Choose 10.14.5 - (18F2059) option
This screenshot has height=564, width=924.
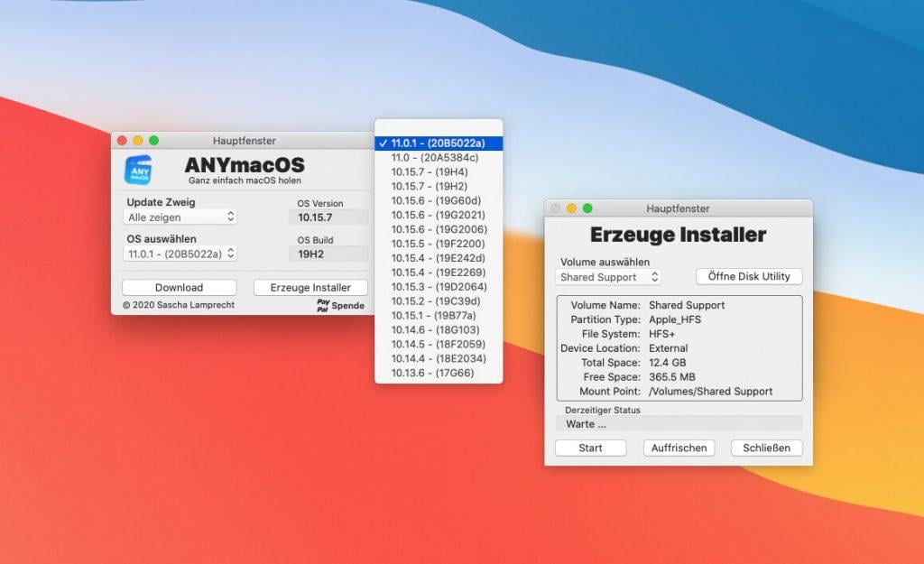(x=439, y=344)
